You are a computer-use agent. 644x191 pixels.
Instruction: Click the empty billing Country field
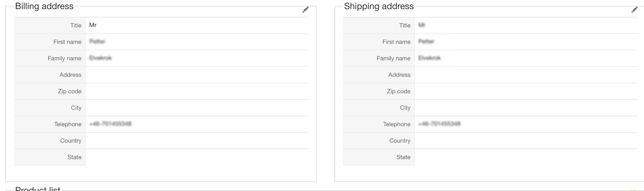[197, 141]
